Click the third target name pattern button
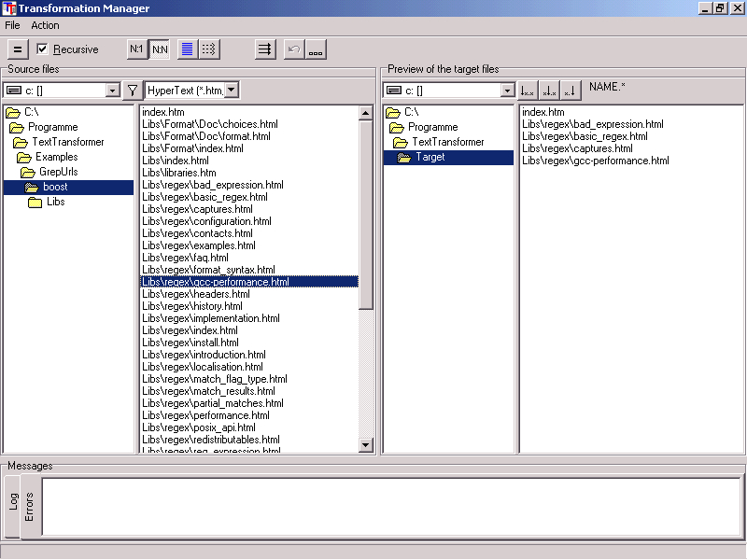The image size is (747, 560). (x=571, y=91)
